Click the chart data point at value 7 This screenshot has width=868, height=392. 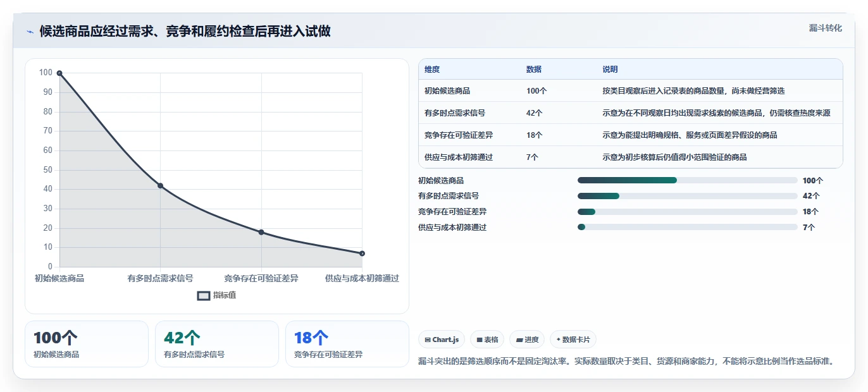362,254
